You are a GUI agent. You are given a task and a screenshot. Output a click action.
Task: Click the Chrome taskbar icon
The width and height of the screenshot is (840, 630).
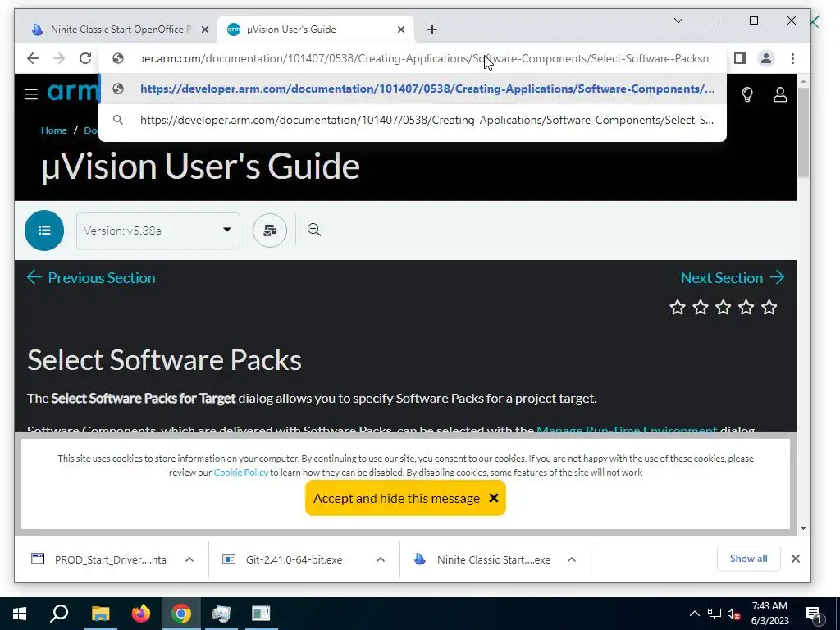pyautogui.click(x=181, y=614)
